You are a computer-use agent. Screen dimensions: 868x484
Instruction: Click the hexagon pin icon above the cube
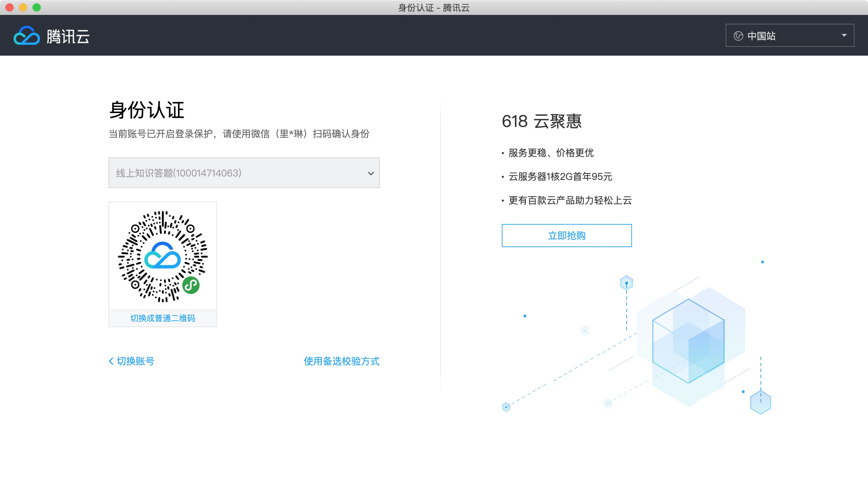coord(626,283)
